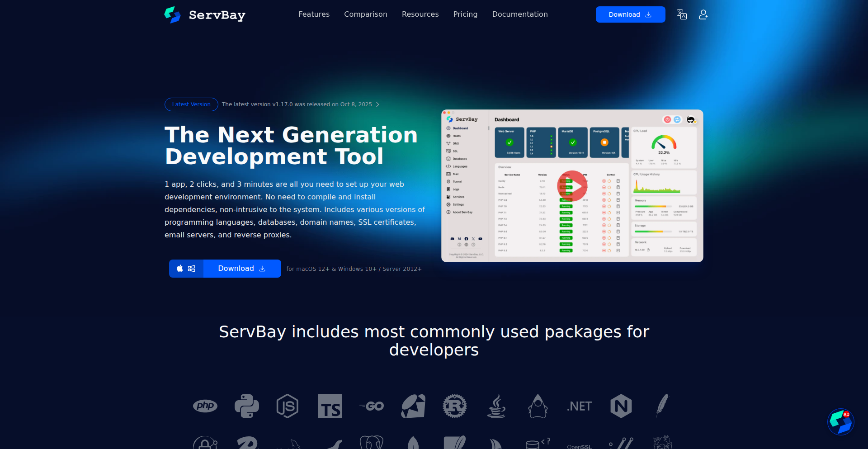Select the .NET package icon
Viewport: 868px width, 449px height.
click(x=579, y=406)
